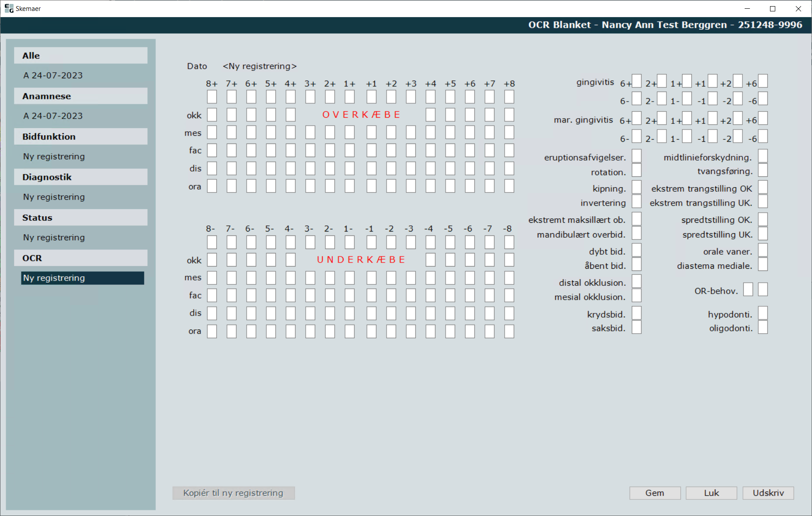812x516 pixels.
Task: Check kipning box
Action: point(637,187)
